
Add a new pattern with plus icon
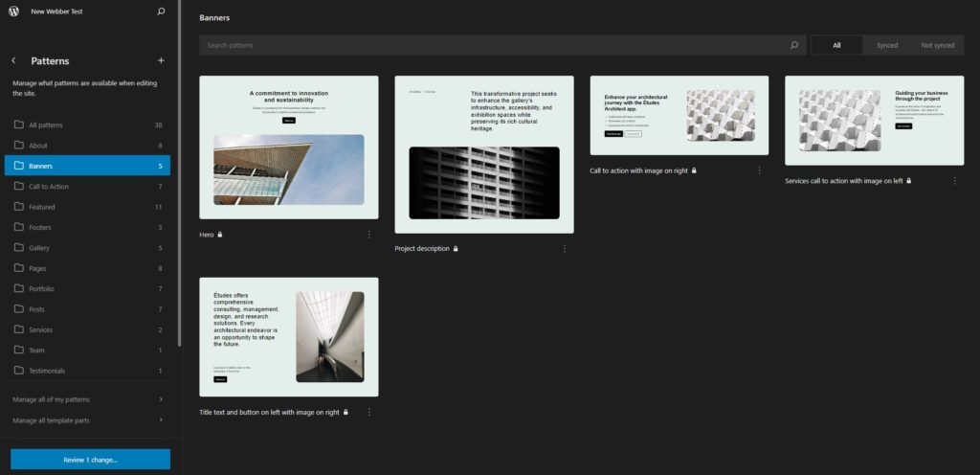(161, 61)
